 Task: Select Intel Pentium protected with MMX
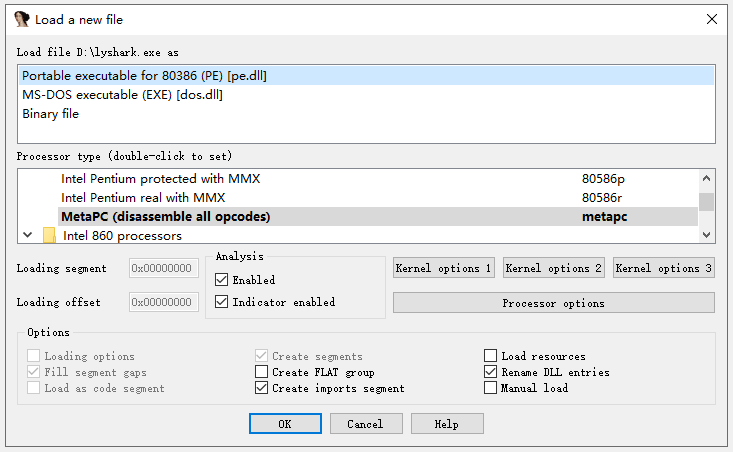[x=160, y=179]
